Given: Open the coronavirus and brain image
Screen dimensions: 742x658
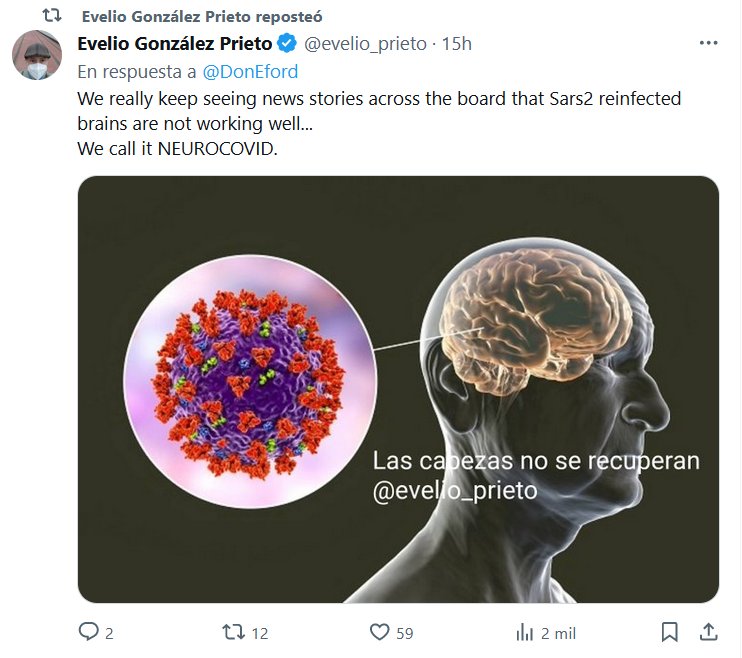Looking at the screenshot, I should click(398, 389).
